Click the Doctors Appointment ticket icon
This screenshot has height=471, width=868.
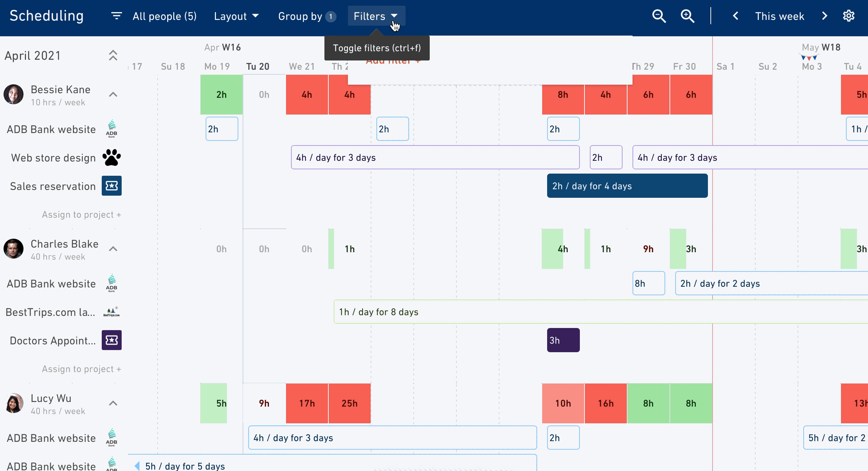tap(112, 340)
